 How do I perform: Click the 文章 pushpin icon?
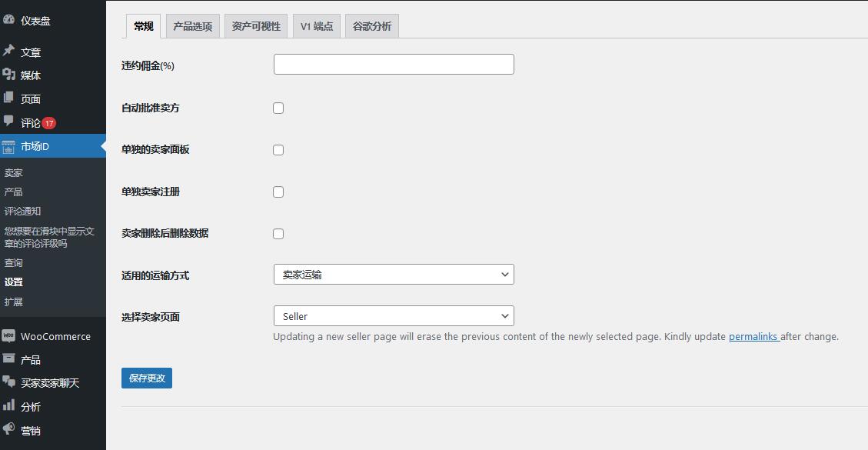8,51
